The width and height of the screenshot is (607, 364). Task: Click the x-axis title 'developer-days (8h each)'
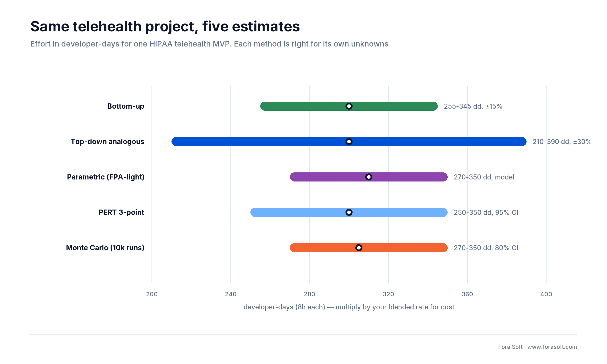click(284, 307)
